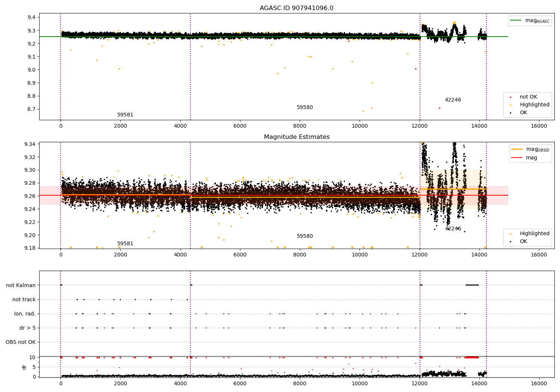Click the 9.26 y-axis tick label
This screenshot has width=560, height=392.
(x=30, y=196)
